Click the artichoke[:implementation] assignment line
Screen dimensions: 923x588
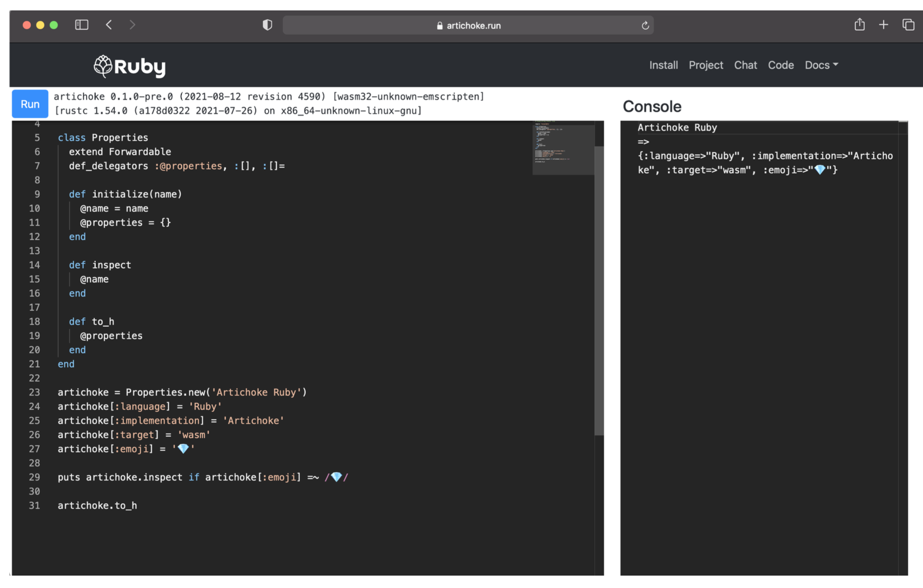pos(171,421)
